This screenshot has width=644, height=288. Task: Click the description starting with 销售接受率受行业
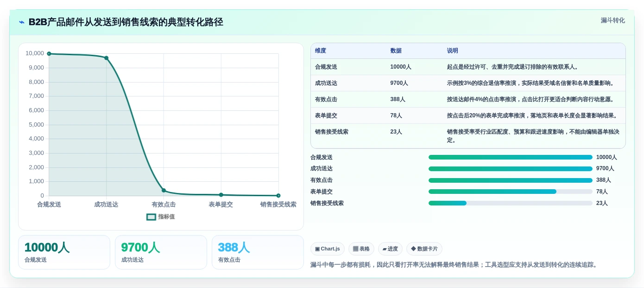[x=533, y=136]
